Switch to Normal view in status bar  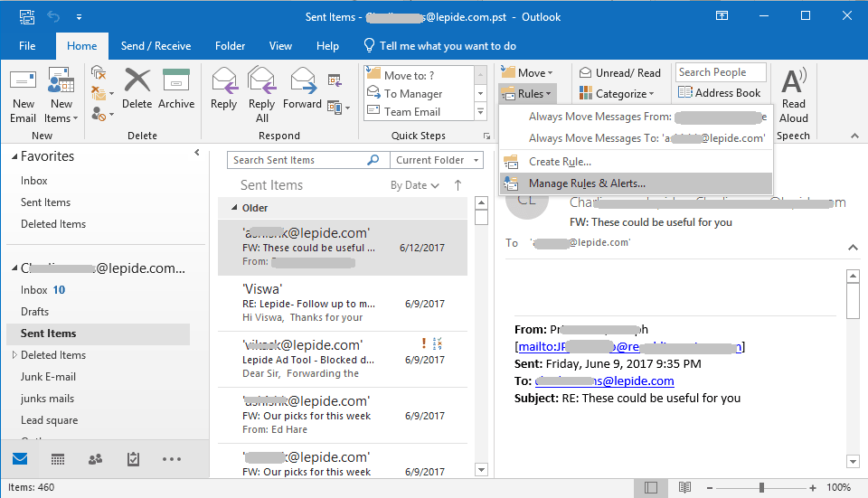[651, 487]
